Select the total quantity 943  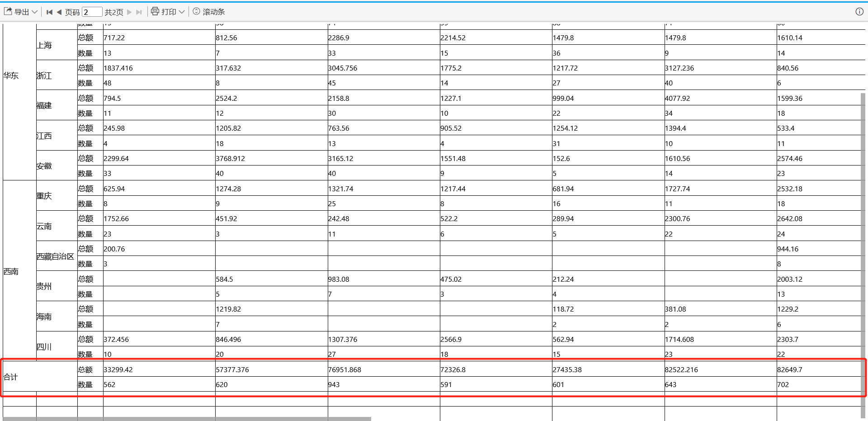click(x=335, y=385)
